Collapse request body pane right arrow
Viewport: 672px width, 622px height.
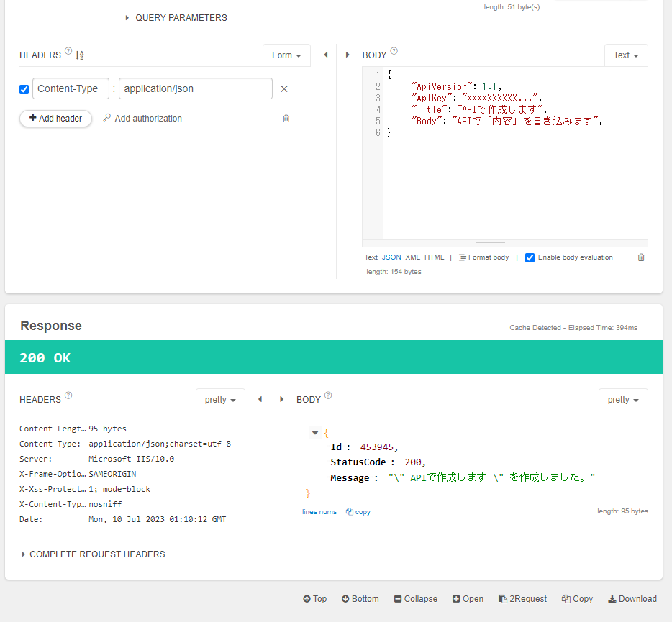click(348, 55)
